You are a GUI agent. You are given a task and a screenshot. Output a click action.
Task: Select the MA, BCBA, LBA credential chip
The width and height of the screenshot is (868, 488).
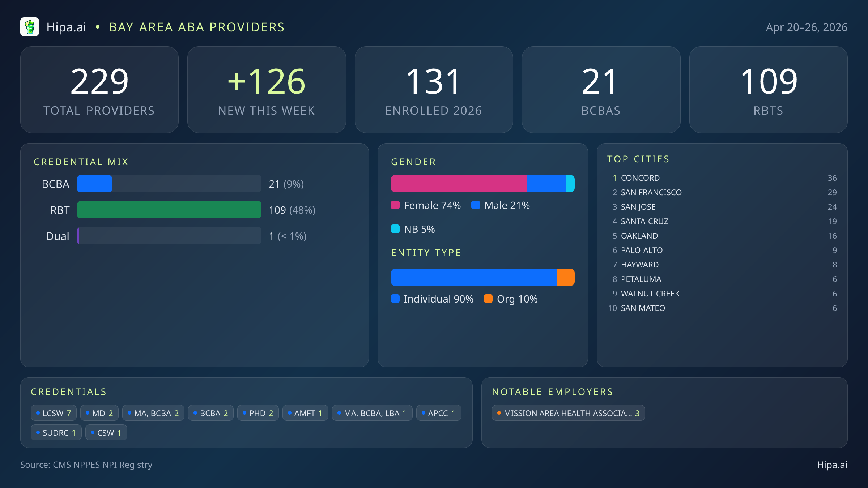click(372, 413)
